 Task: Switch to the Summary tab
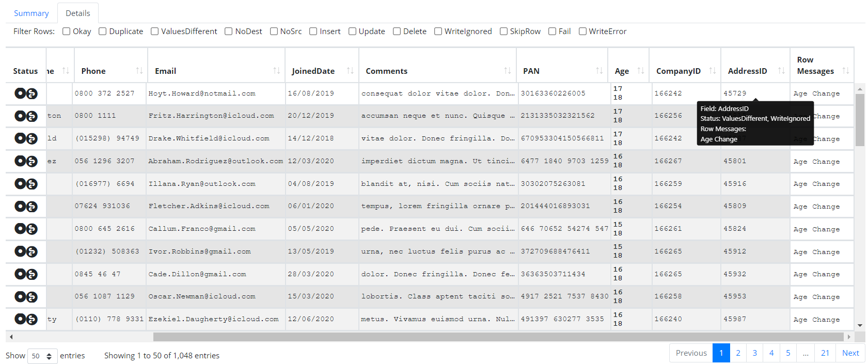(x=31, y=13)
